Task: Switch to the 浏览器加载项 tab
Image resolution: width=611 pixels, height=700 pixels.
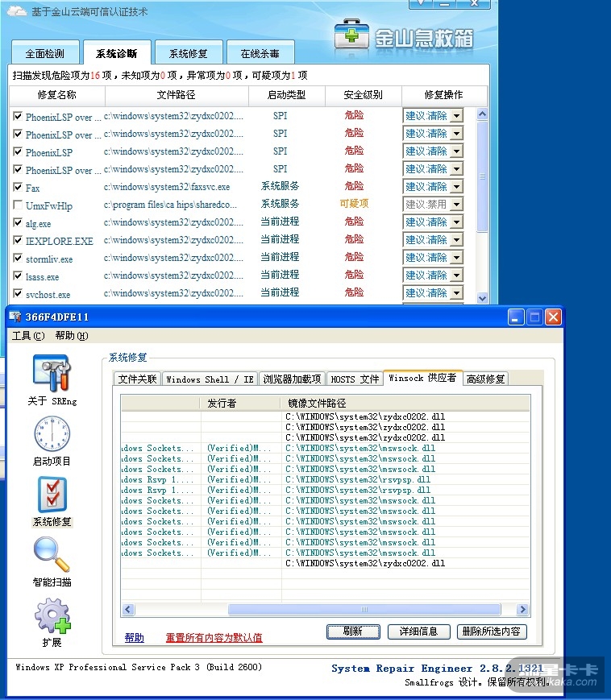Action: (292, 379)
